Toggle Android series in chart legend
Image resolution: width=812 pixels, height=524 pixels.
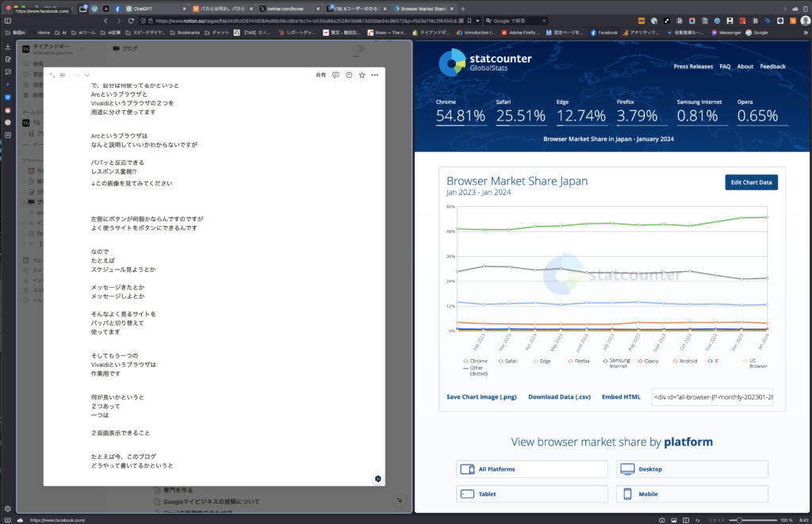point(685,361)
